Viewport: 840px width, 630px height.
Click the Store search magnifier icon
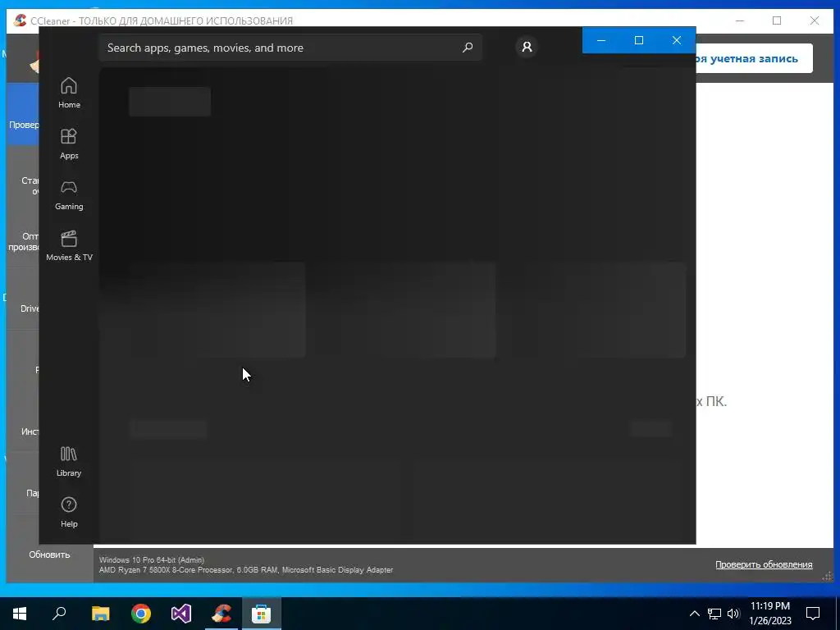click(467, 48)
